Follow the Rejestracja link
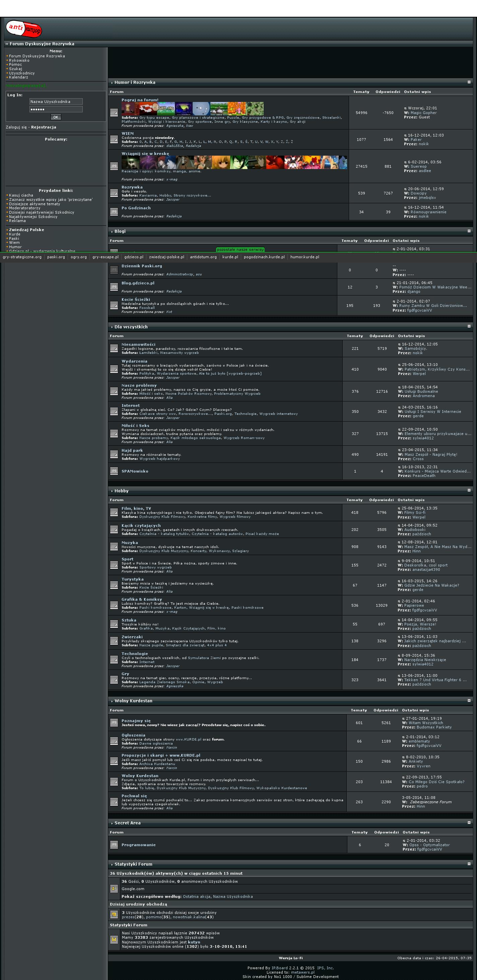The image size is (477, 980). tap(44, 127)
